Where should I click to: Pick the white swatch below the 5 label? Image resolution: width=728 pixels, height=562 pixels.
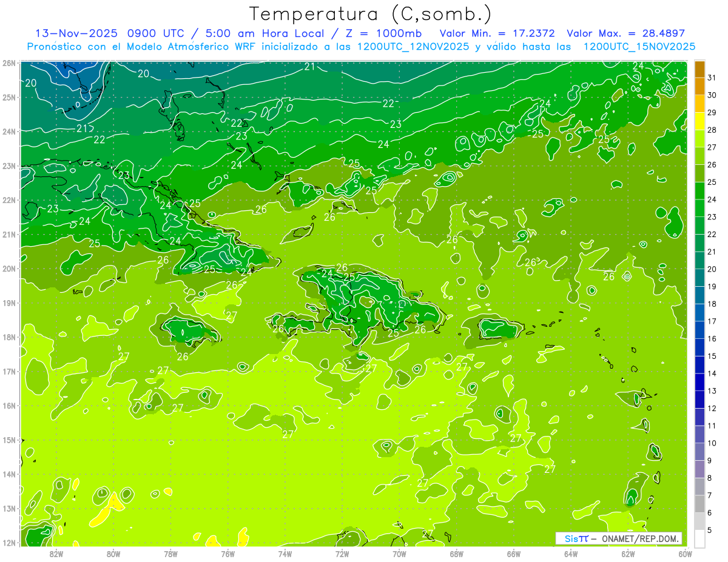(699, 539)
